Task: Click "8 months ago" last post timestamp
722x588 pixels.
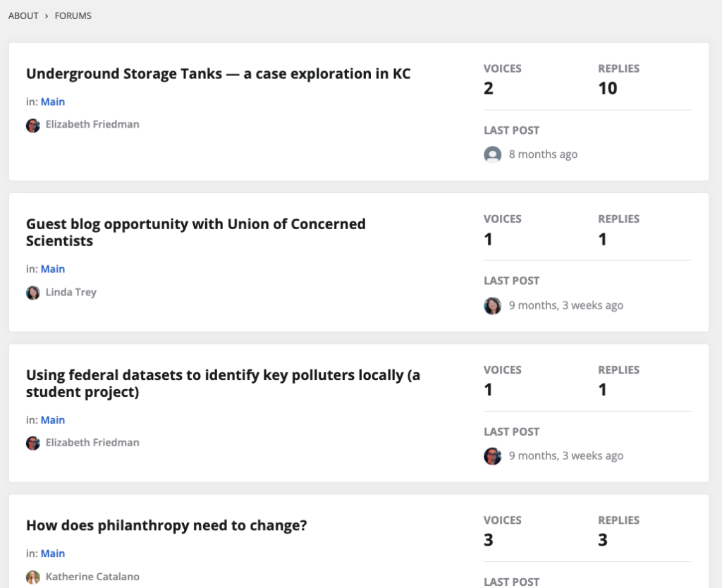Action: 543,154
